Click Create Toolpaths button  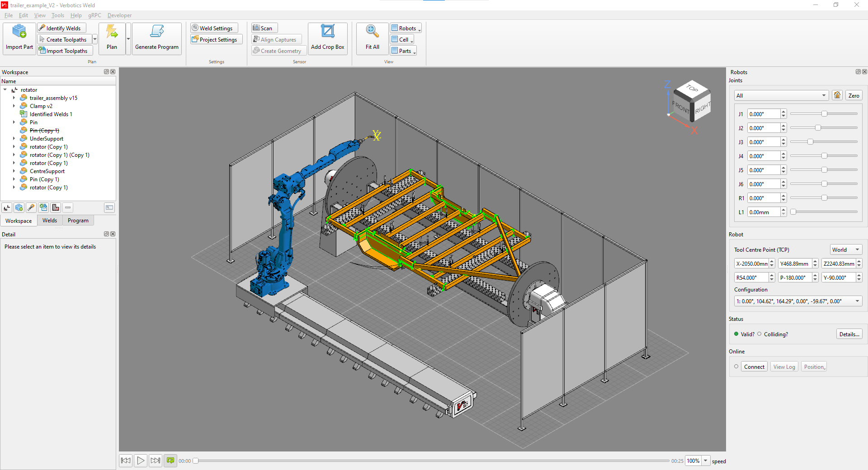65,39
